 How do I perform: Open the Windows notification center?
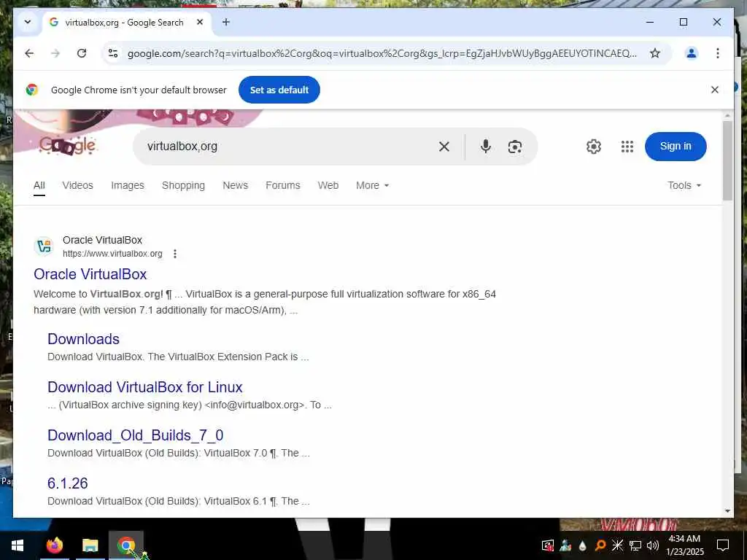click(723, 545)
